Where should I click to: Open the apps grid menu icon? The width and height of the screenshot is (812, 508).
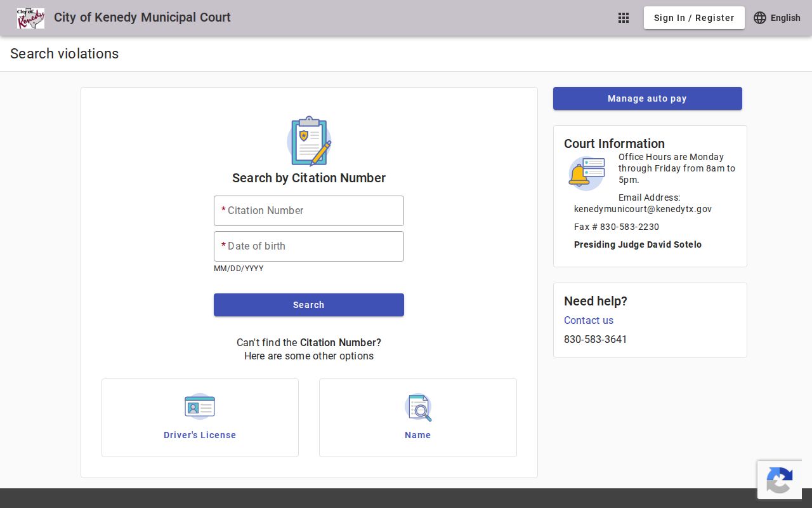[x=624, y=18]
